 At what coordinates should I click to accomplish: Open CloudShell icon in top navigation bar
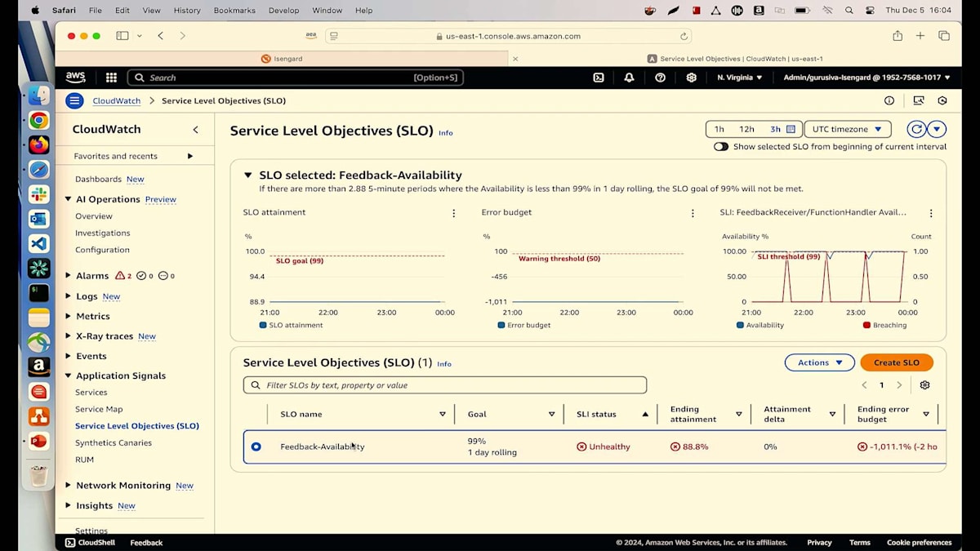click(x=599, y=78)
